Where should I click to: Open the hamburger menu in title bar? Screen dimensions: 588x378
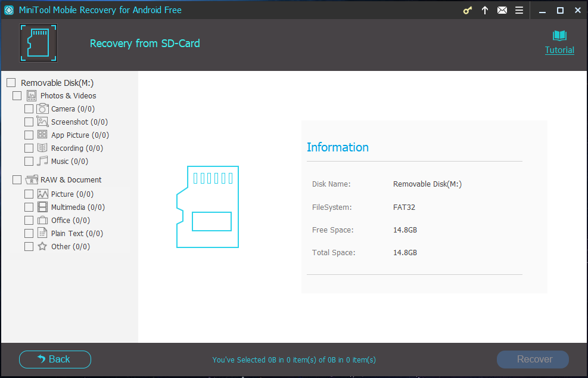click(x=519, y=10)
